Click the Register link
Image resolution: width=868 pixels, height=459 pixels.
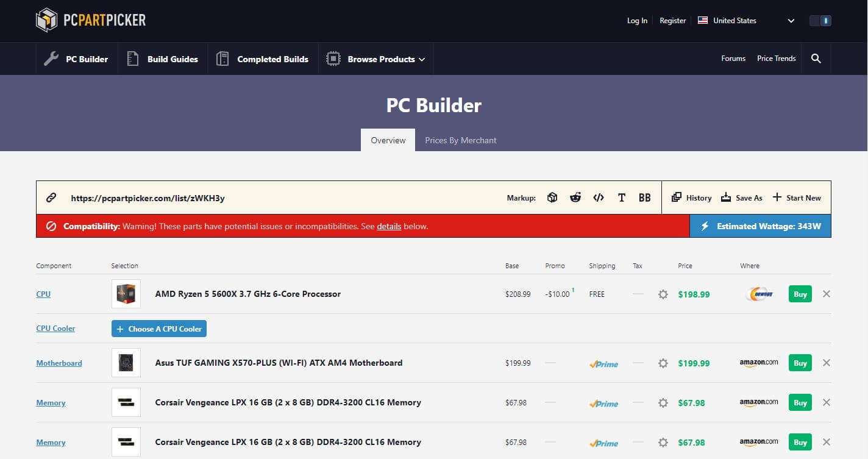pyautogui.click(x=673, y=21)
